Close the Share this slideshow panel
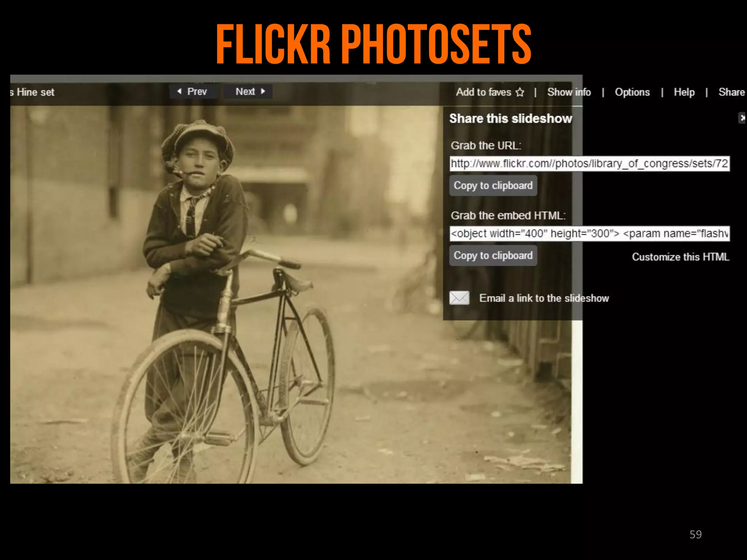The image size is (747, 560). point(742,118)
